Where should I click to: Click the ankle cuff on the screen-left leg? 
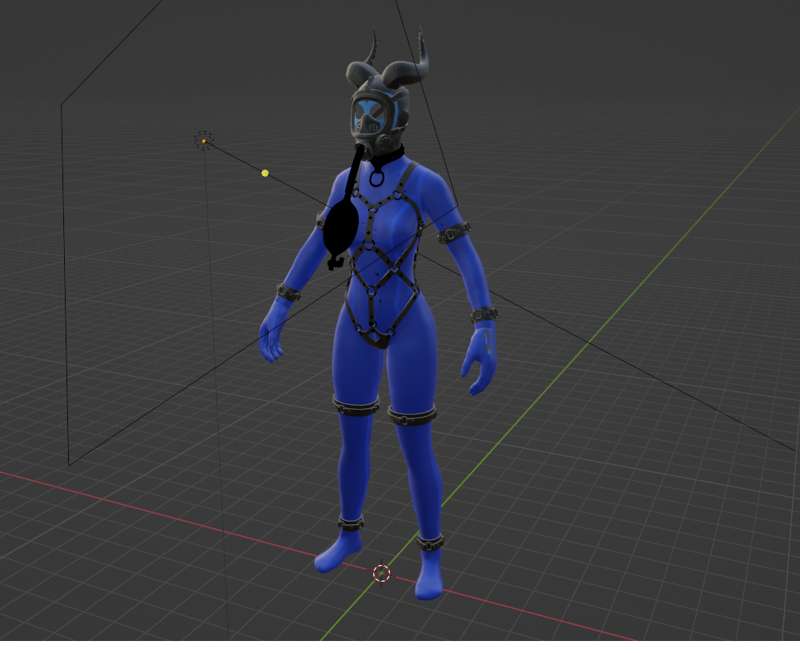pyautogui.click(x=350, y=523)
